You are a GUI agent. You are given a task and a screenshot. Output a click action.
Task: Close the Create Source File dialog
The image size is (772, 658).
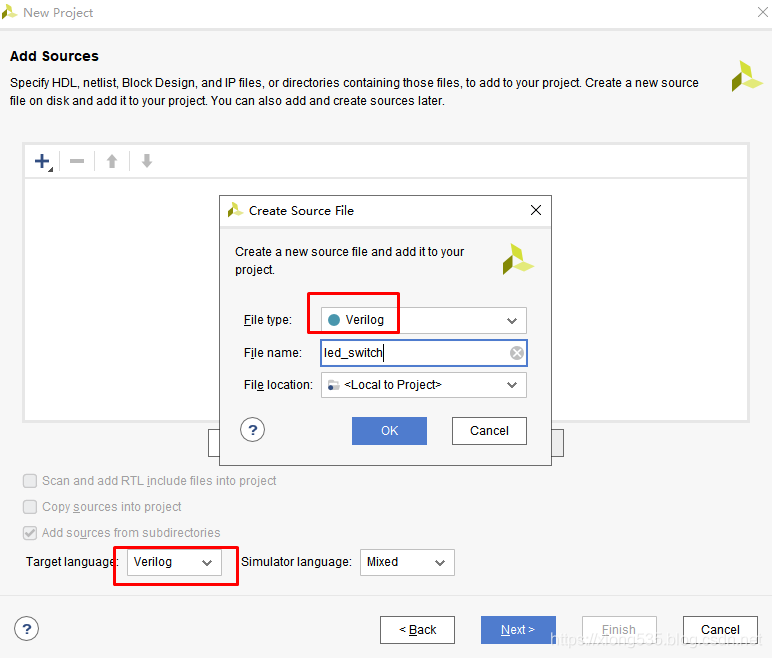(536, 210)
